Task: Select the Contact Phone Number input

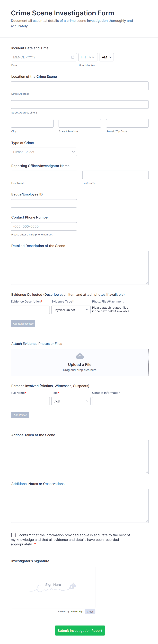Action: [44, 226]
